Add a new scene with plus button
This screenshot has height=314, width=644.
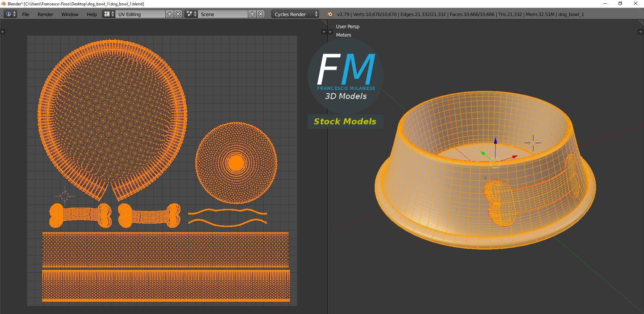tap(252, 14)
